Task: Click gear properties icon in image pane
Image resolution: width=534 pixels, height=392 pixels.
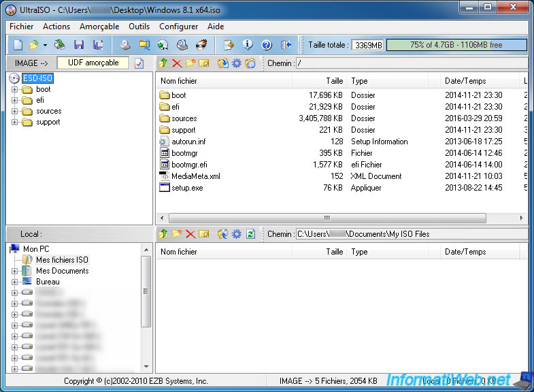Action: [236, 63]
